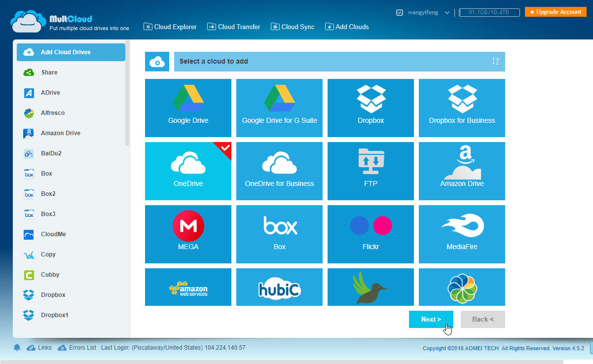Click the bottom horizontal scrollbar
Viewport: 593px width, 364px height.
point(281,362)
